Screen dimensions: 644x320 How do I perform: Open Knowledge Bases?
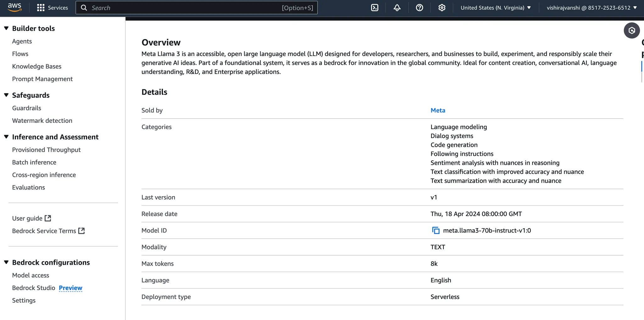(37, 66)
